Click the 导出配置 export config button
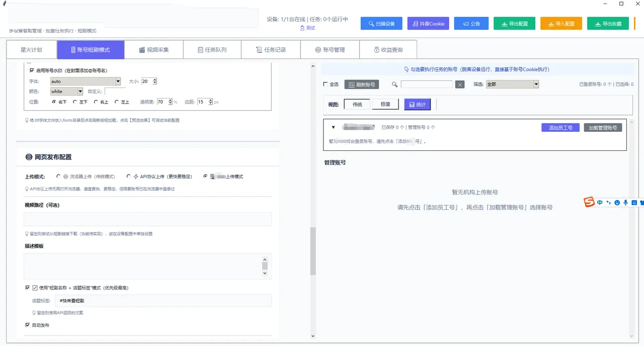644x346 pixels. point(515,24)
